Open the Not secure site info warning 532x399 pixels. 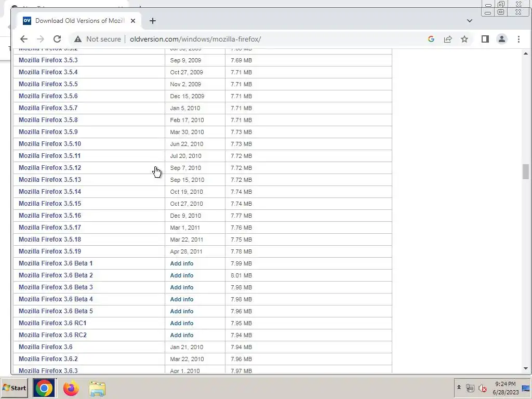coord(97,39)
